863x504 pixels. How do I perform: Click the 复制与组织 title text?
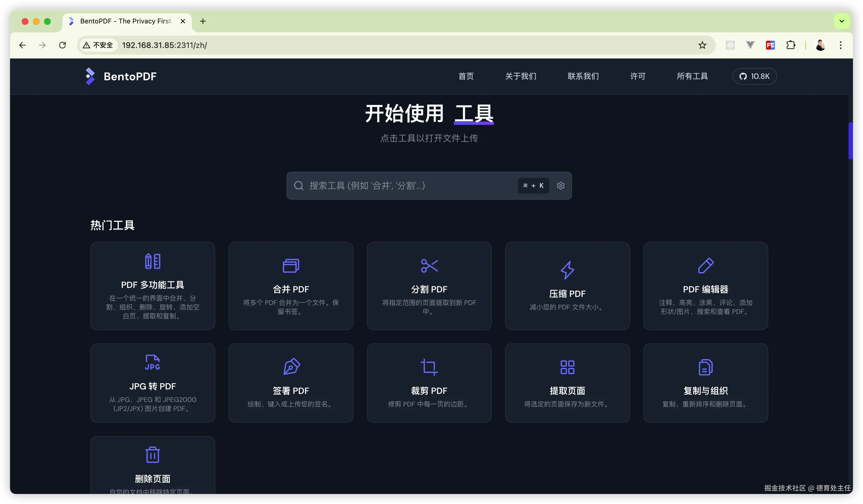[706, 391]
